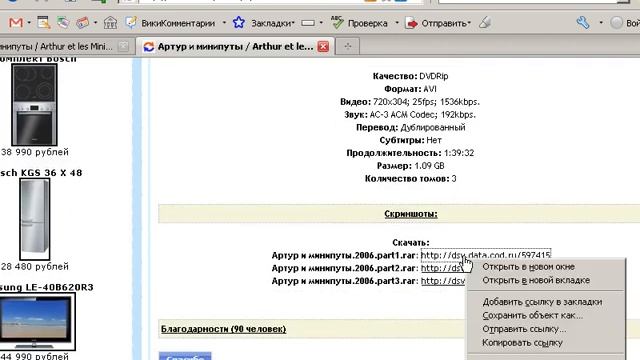Open the part3.rar download link

tap(443, 281)
